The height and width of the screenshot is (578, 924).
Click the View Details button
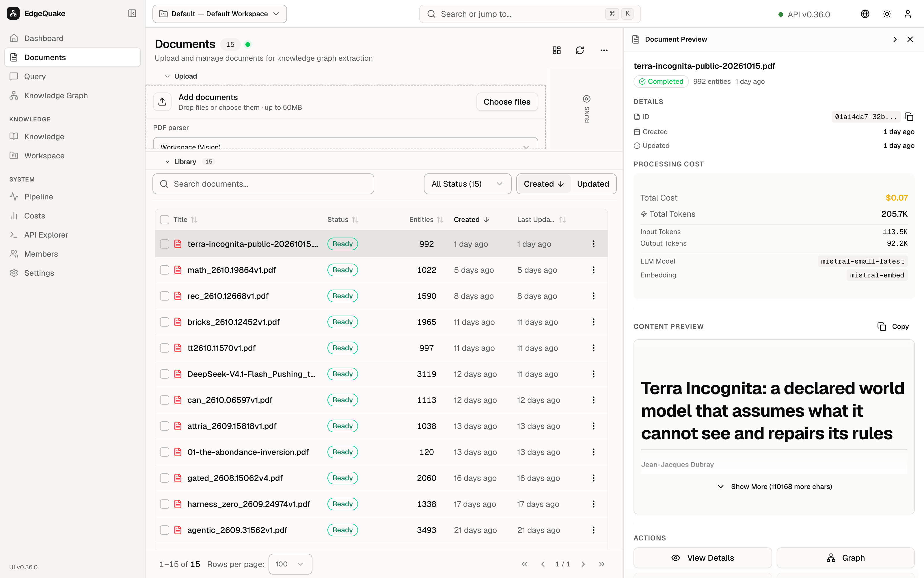(x=703, y=558)
